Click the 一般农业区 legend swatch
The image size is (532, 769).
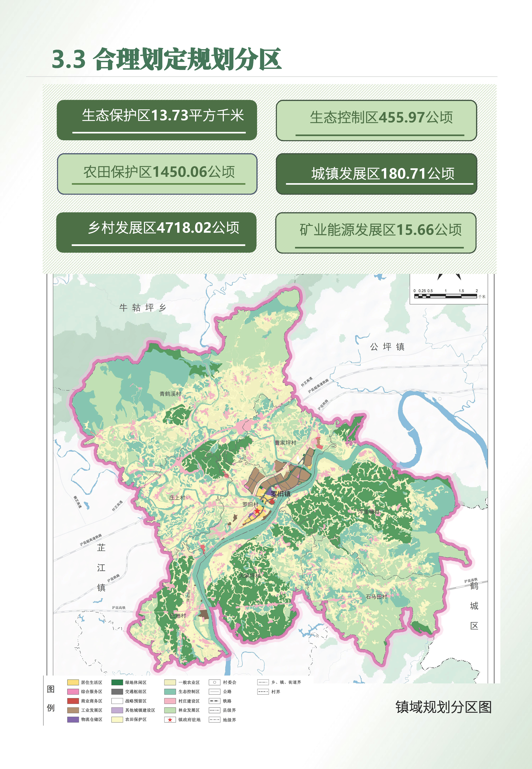pyautogui.click(x=170, y=682)
